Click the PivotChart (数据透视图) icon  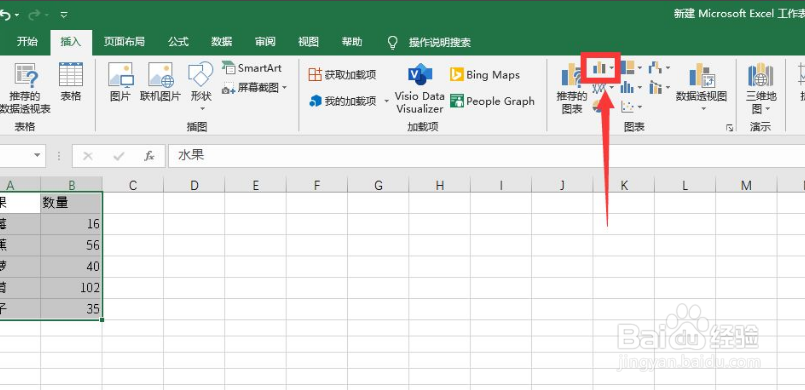[x=701, y=75]
